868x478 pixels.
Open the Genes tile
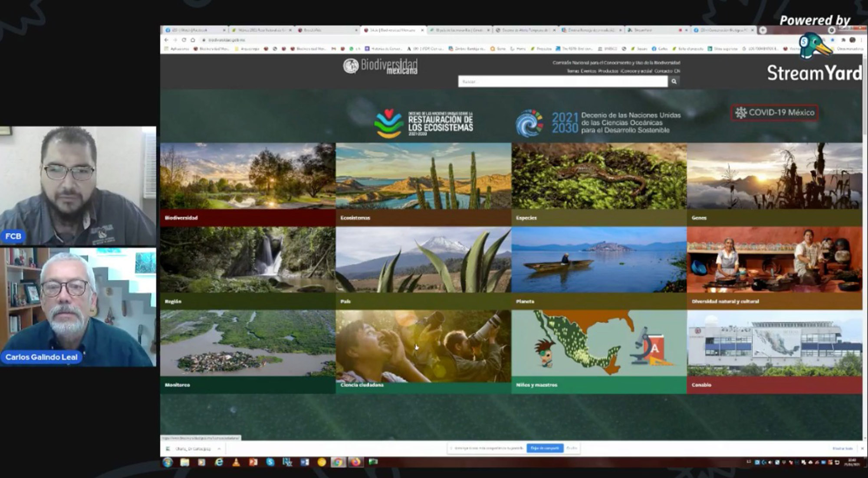(x=775, y=184)
